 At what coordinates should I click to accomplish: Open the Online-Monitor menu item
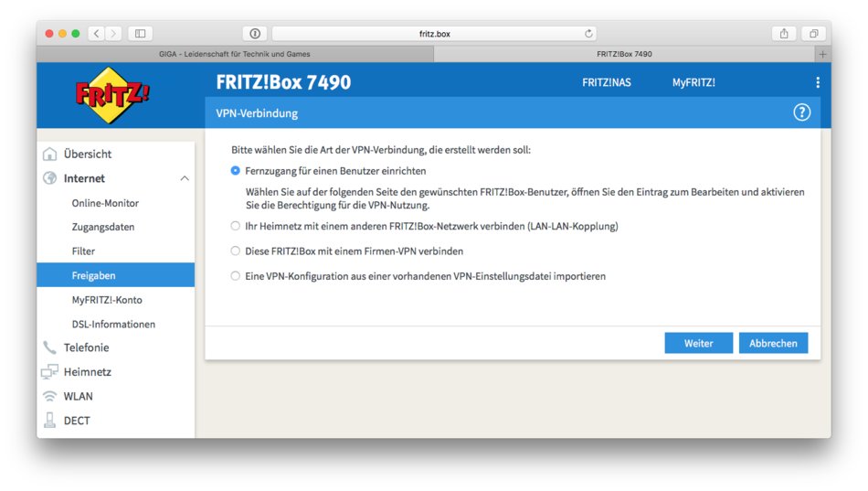[x=105, y=203]
